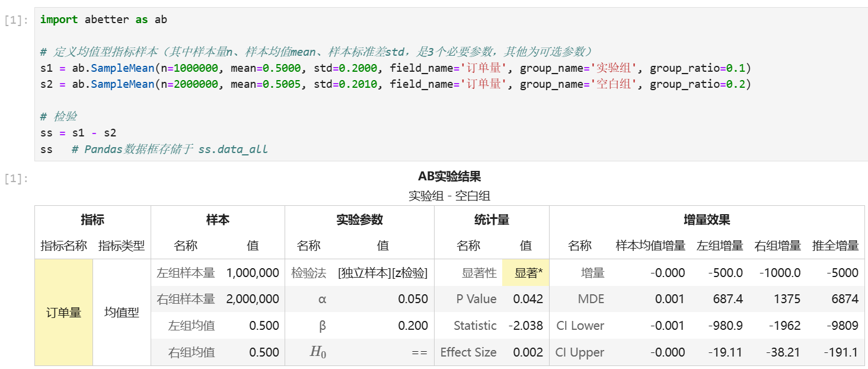
Task: Click the 0.500 value beside '右组均值'
Action: click(x=264, y=352)
